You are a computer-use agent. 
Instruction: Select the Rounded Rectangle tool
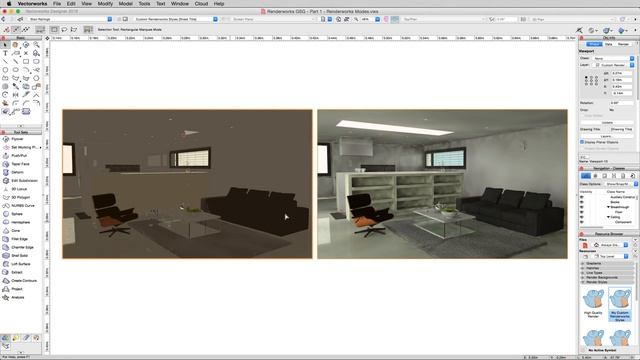tap(36, 62)
